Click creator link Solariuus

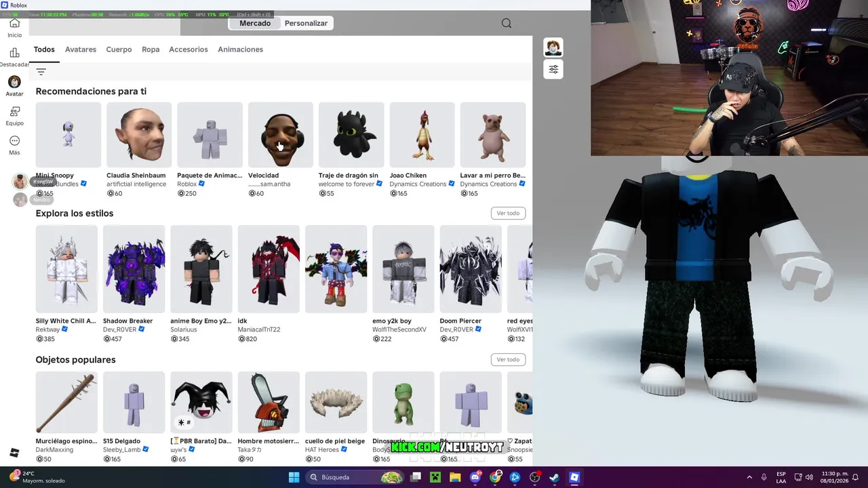[184, 329]
